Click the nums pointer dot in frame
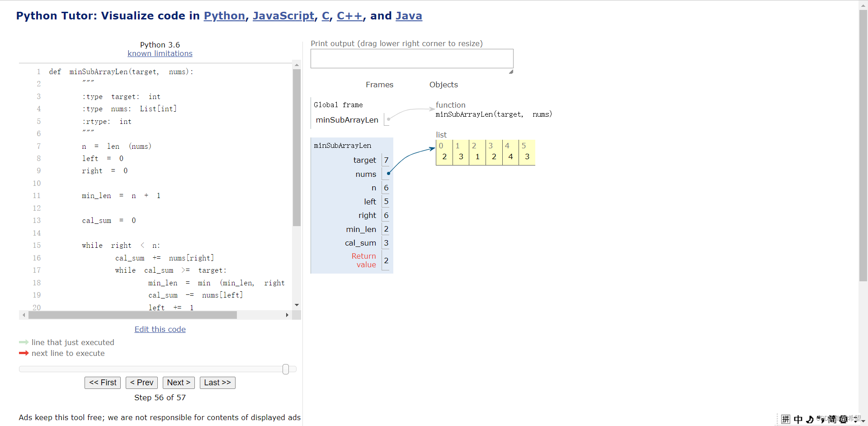The height and width of the screenshot is (426, 868). (x=388, y=173)
